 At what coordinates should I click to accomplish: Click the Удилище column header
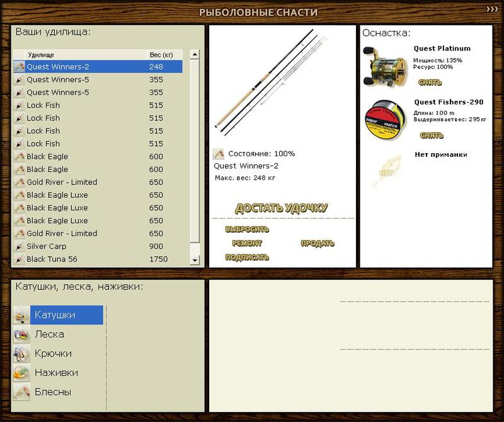[x=86, y=55]
